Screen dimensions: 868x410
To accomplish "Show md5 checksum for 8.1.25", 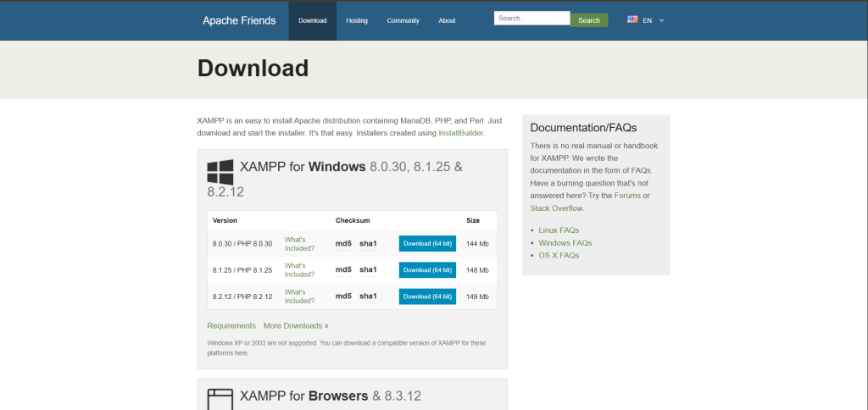I will (343, 269).
